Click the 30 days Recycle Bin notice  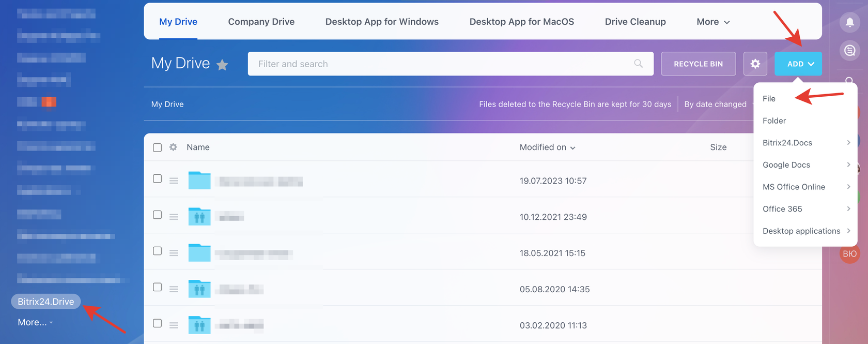575,104
